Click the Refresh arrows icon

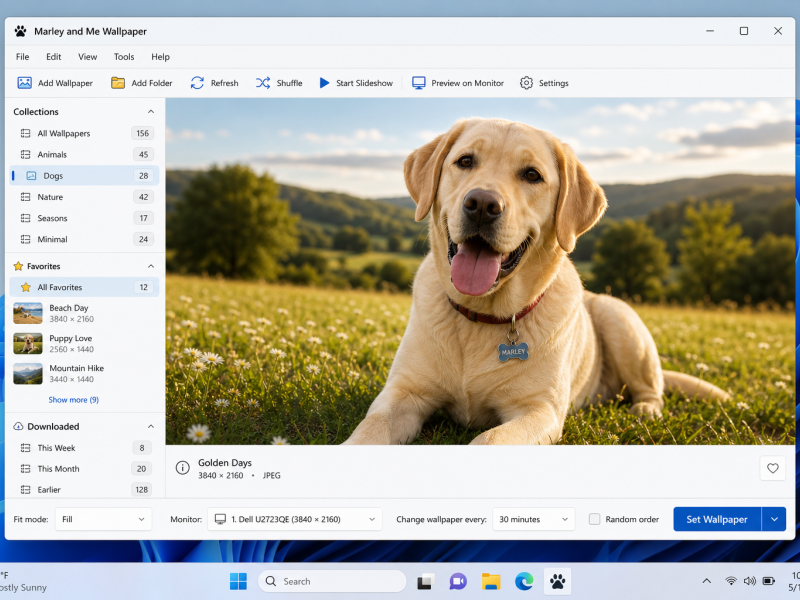tap(197, 83)
